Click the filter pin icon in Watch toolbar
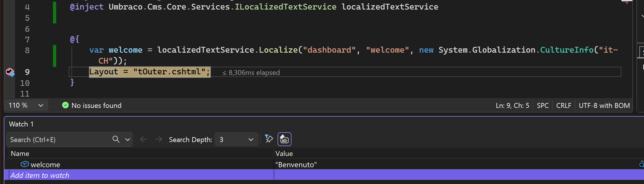Screen dimensions: 644x184 [x=269, y=139]
